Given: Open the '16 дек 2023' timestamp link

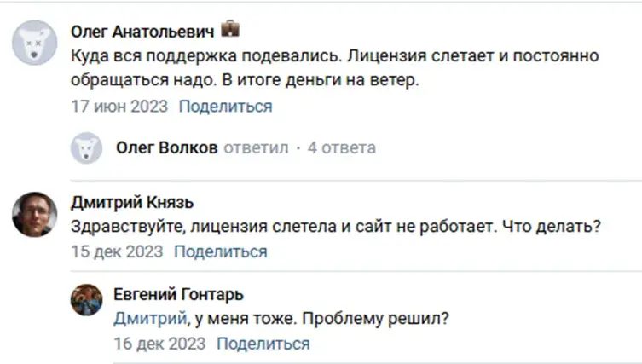Looking at the screenshot, I should 159,344.
